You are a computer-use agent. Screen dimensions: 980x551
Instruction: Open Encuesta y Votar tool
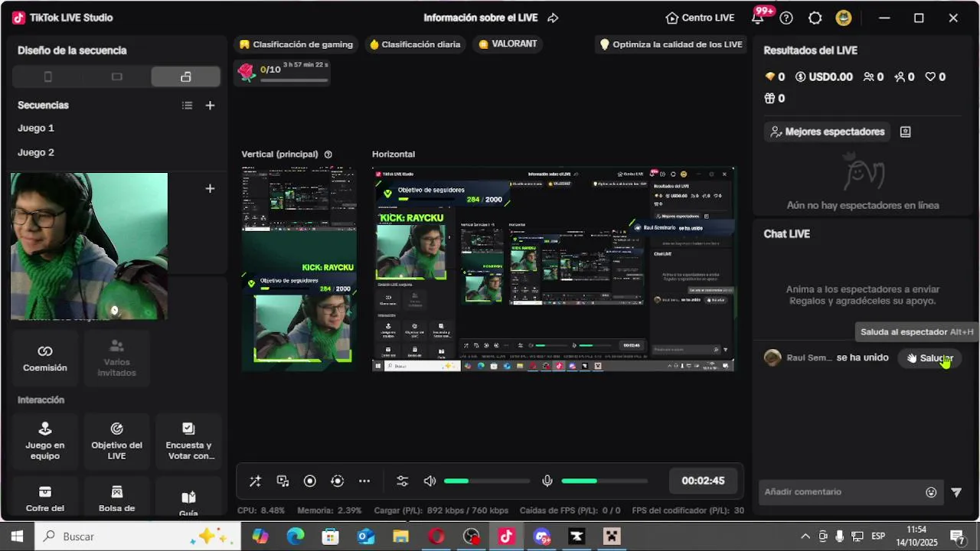[188, 441]
